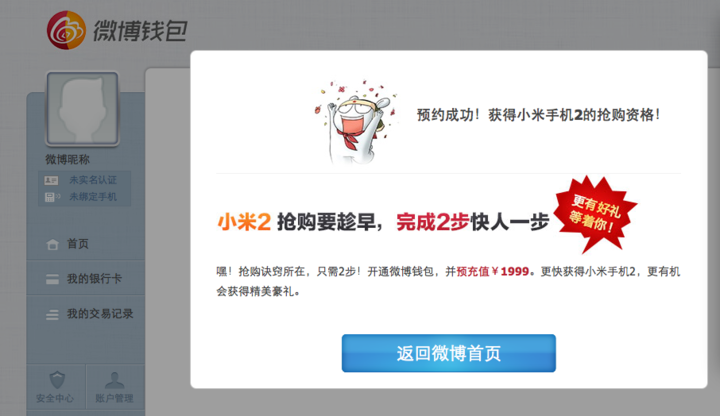Click the 微博钱包 title text
Screen dimensions: 720x416
coord(140,31)
